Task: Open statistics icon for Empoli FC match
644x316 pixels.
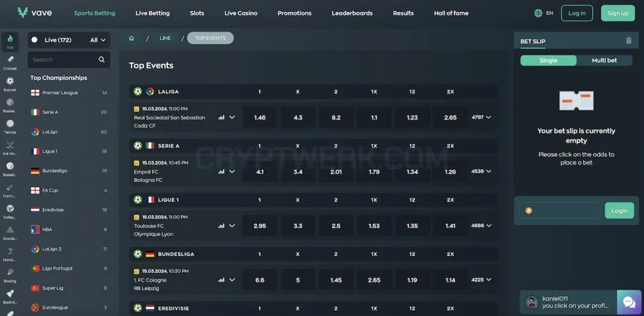Action: 222,172
